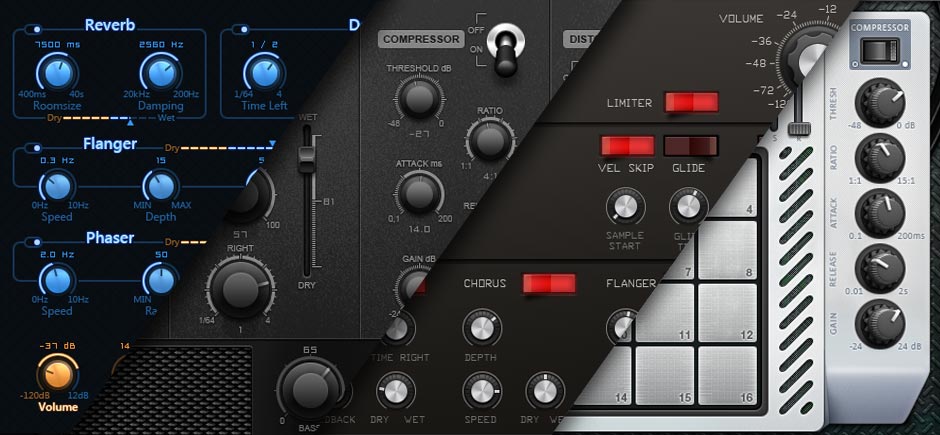
Task: Click the dark Ratio knob
Action: tap(490, 141)
